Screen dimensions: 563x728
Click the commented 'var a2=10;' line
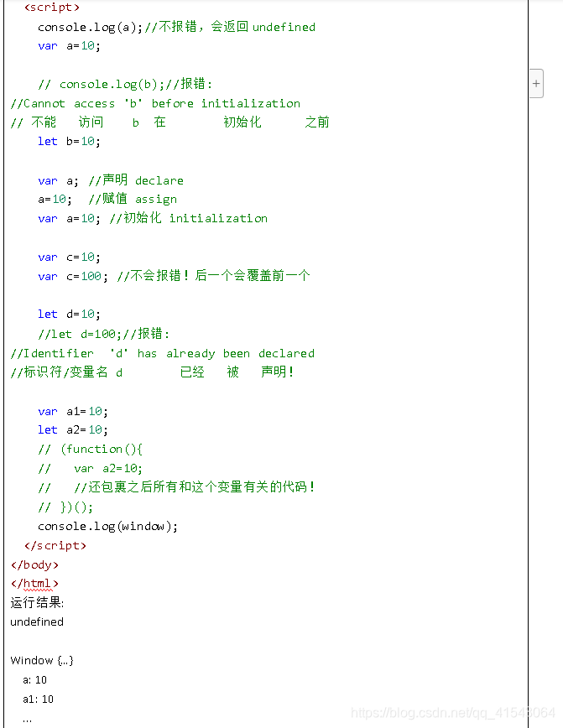[90, 469]
